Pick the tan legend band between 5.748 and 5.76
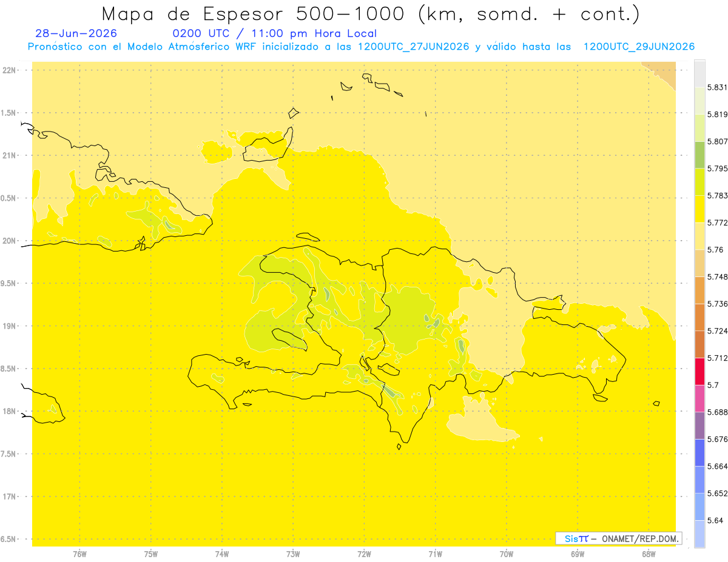728x562 pixels. (699, 263)
